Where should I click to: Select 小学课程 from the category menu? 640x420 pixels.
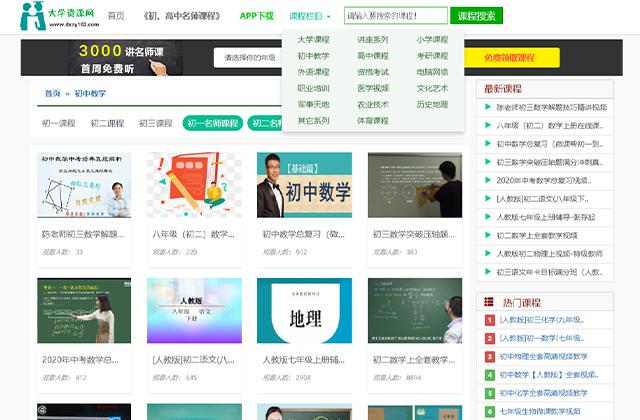click(x=432, y=40)
